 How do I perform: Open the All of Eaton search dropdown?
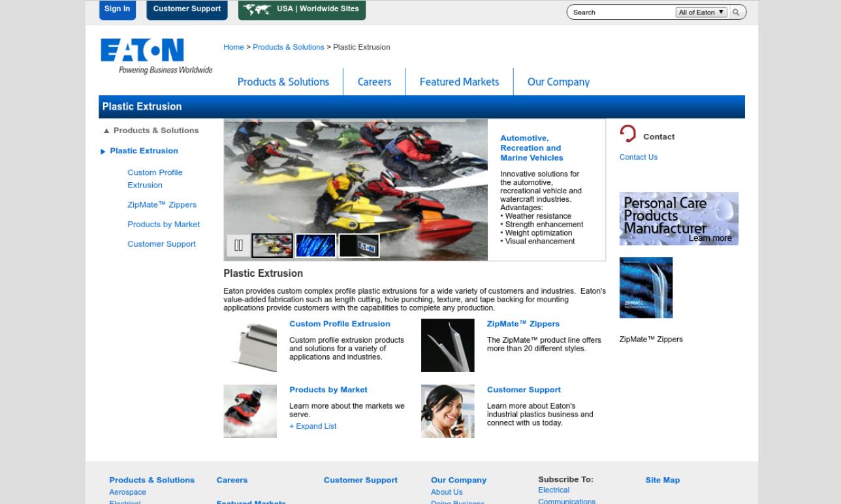701,12
